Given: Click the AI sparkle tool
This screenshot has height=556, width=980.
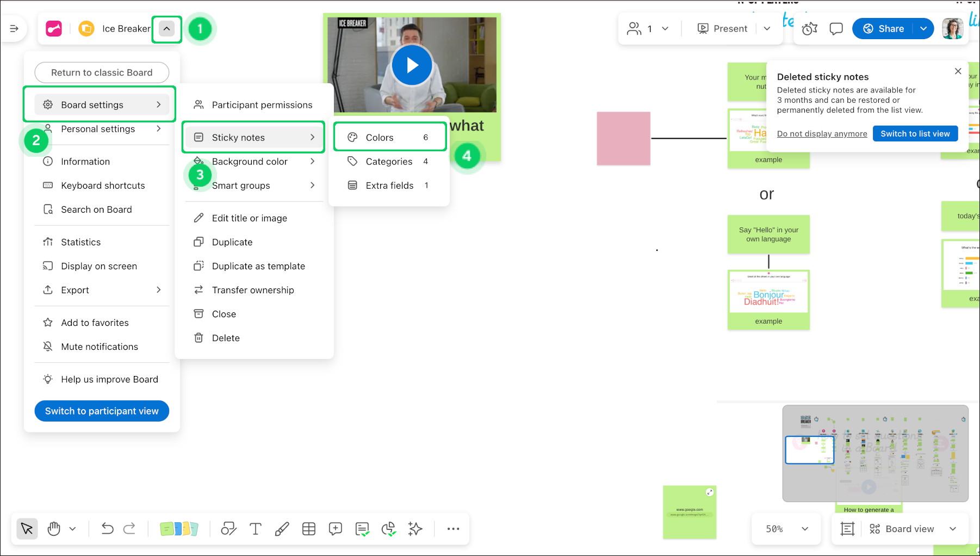Looking at the screenshot, I should [415, 529].
